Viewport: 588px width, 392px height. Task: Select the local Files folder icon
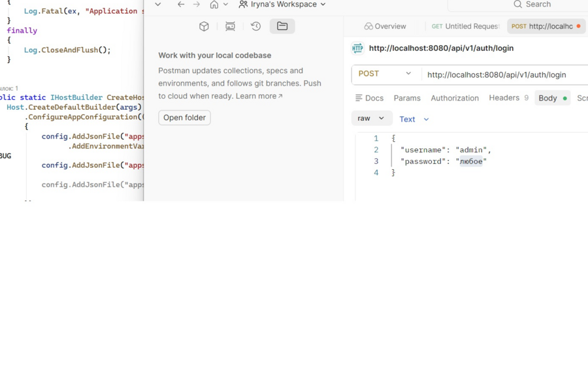[x=282, y=26]
